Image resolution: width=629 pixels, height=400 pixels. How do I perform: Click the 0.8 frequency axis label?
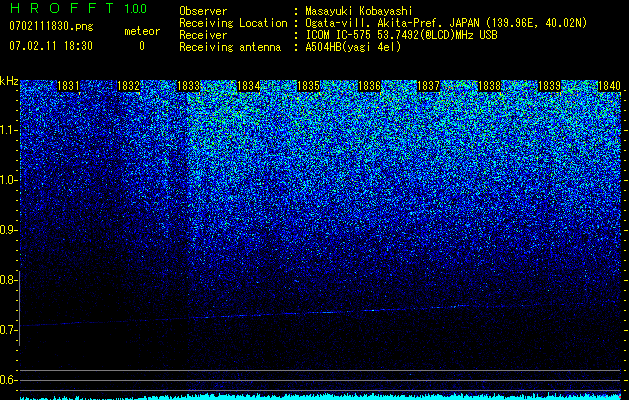coord(9,280)
